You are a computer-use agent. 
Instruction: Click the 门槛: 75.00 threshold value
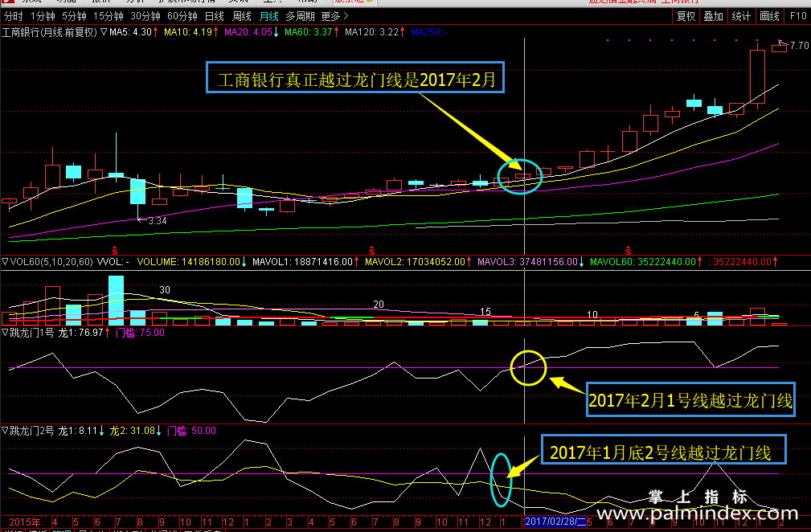pyautogui.click(x=140, y=333)
